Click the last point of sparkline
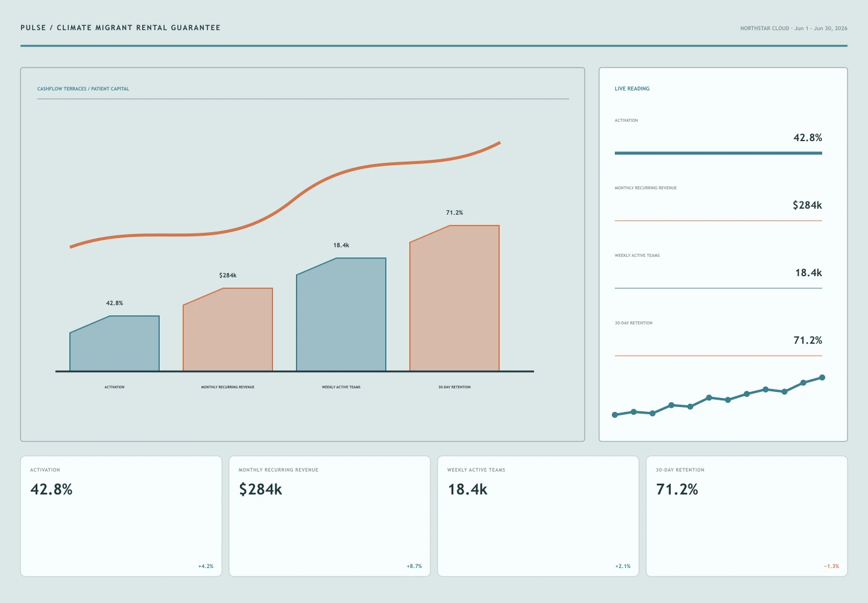 pos(822,377)
